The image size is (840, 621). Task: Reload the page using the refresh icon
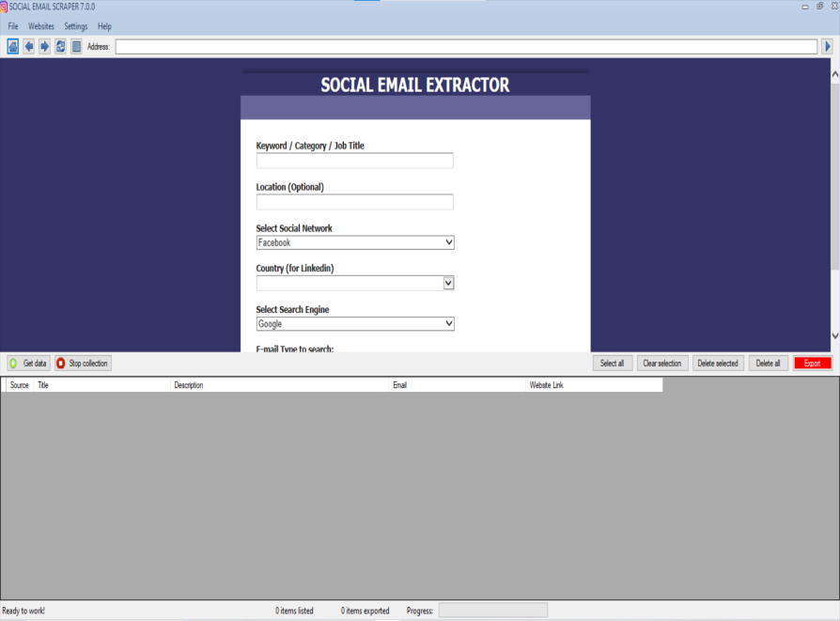[60, 47]
